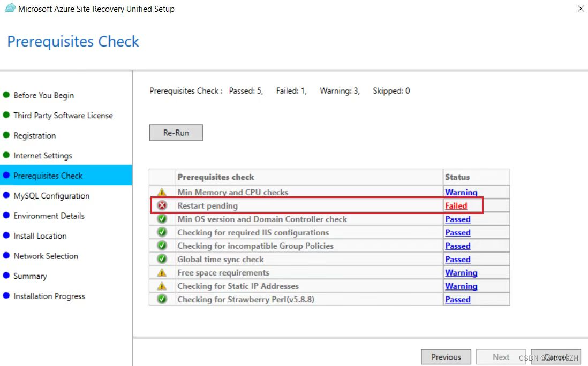The width and height of the screenshot is (588, 366).
Task: Open the Network Selection step
Action: 46,256
